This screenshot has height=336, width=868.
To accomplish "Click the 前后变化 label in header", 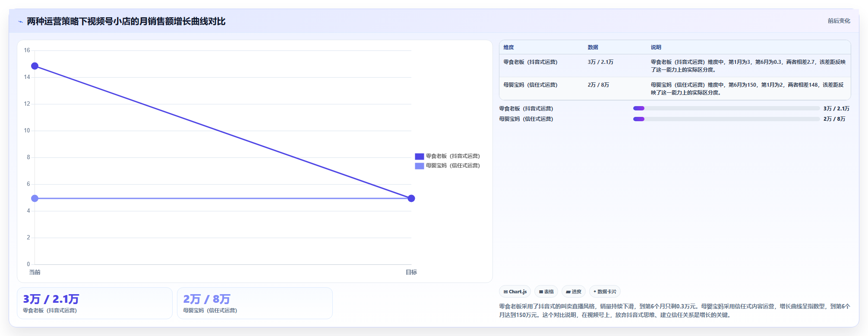I will (839, 21).
